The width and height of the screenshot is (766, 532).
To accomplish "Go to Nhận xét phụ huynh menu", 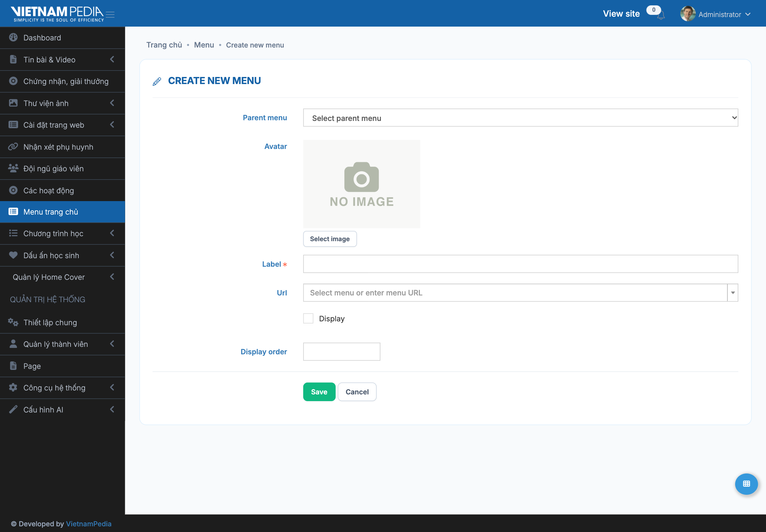I will click(62, 147).
